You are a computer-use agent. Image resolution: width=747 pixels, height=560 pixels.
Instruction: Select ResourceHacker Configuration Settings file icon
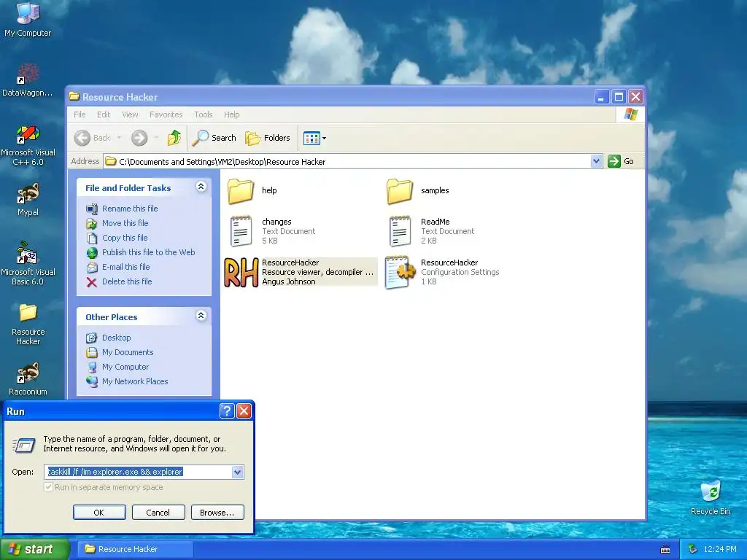pos(400,272)
